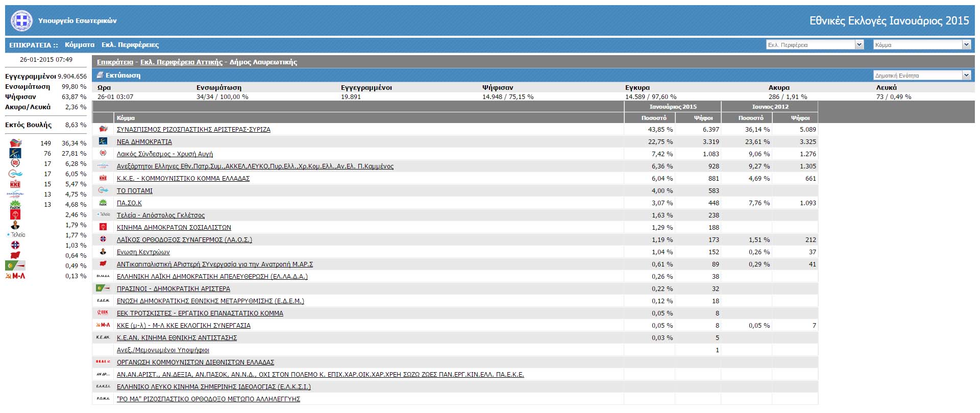Open ΠΡΑΣΙΝΟΙ - ΔΗΜΟΚΡΑΤΙΚΗ ΑΡΙΣΤΕΡΑ link
980x413 pixels.
pos(174,289)
